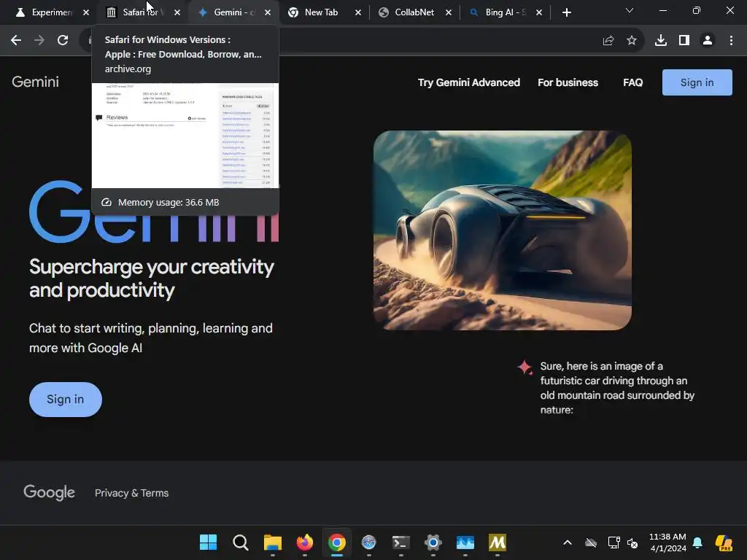
Task: Open the Terminal taskbar icon
Action: coord(400,542)
